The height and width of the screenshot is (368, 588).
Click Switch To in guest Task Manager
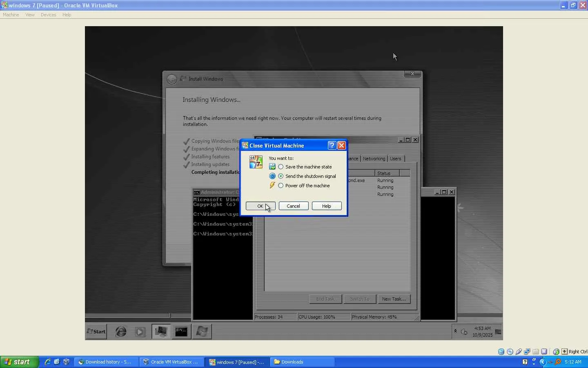pos(360,299)
